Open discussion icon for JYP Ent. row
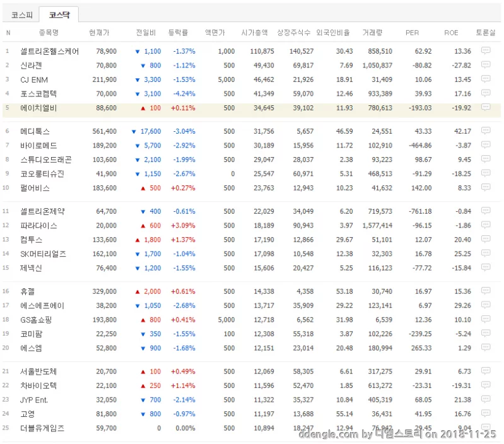 (x=486, y=399)
